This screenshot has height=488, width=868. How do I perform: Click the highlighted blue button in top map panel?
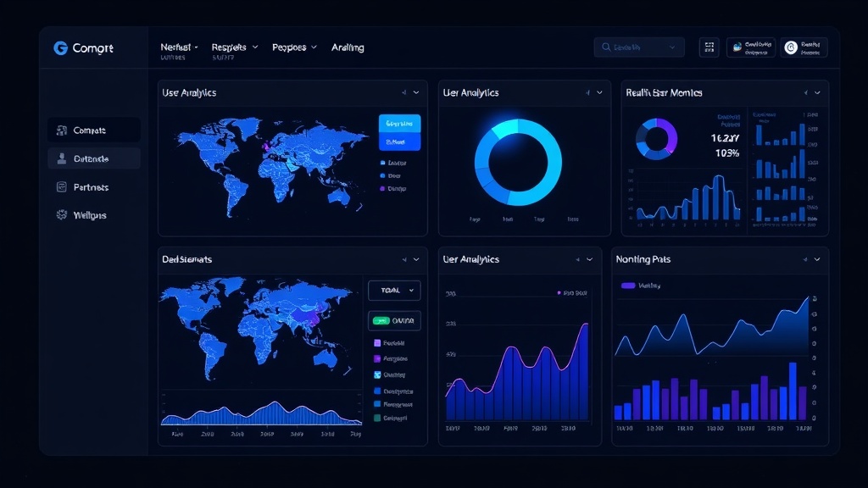398,125
